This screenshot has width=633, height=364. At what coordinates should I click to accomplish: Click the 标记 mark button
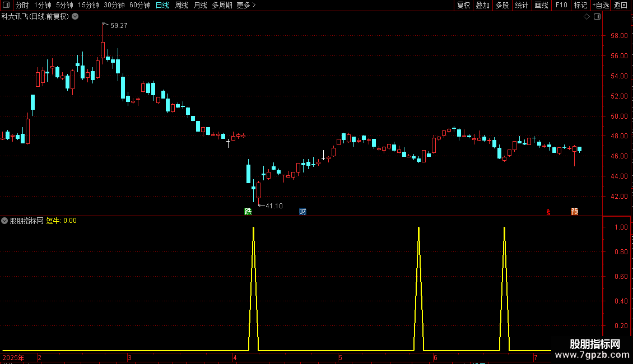coord(580,5)
